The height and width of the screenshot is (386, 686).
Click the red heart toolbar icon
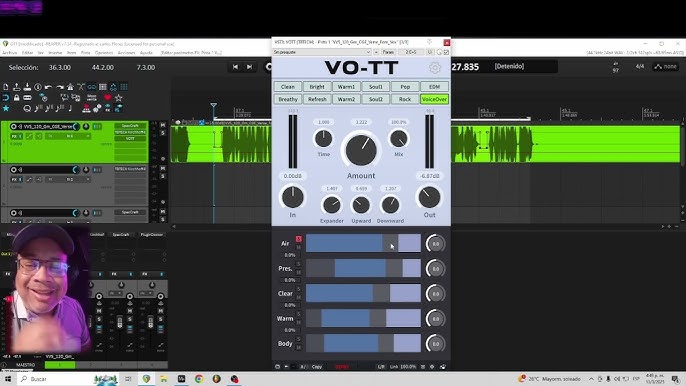tap(108, 98)
